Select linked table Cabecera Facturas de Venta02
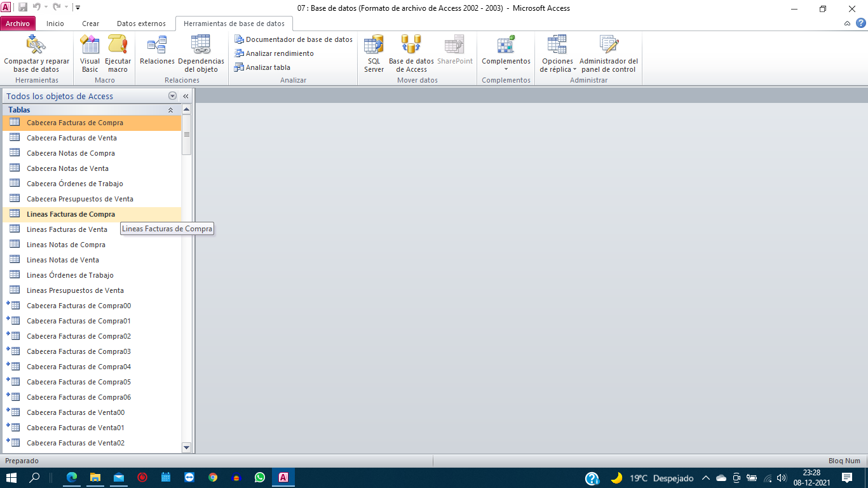The height and width of the screenshot is (488, 868). (x=92, y=443)
